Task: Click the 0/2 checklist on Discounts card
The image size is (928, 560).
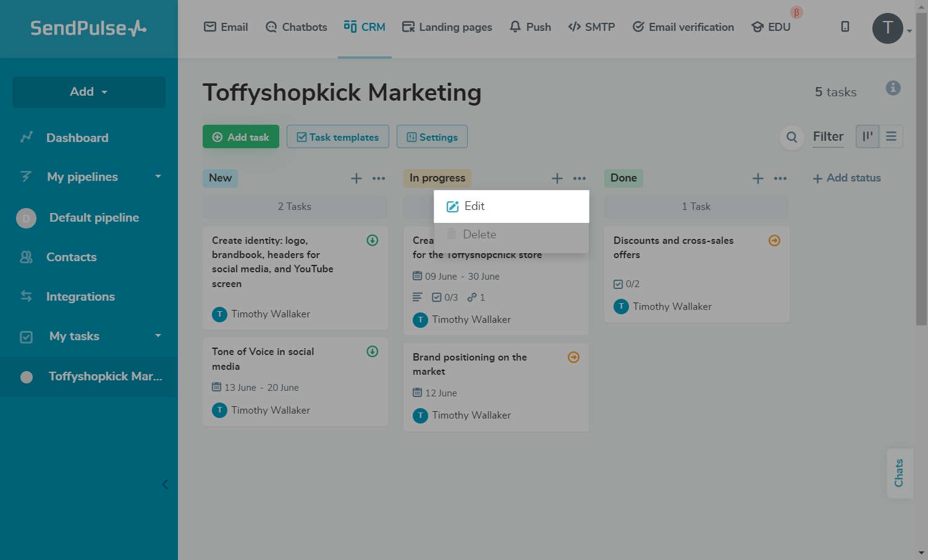Action: 626,284
